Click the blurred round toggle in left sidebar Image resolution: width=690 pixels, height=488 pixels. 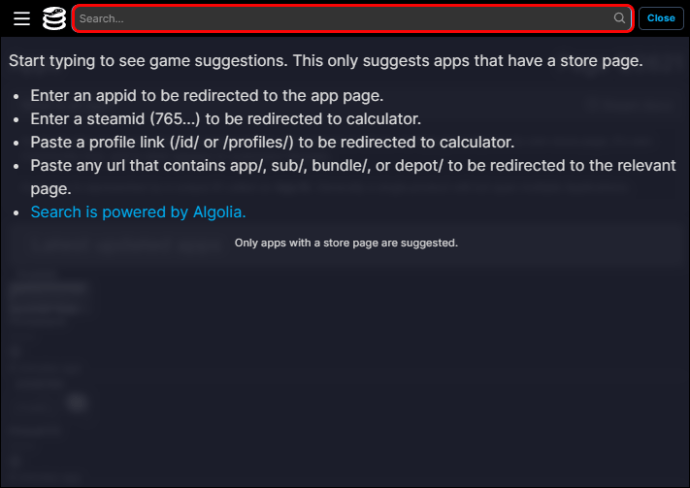[77, 403]
